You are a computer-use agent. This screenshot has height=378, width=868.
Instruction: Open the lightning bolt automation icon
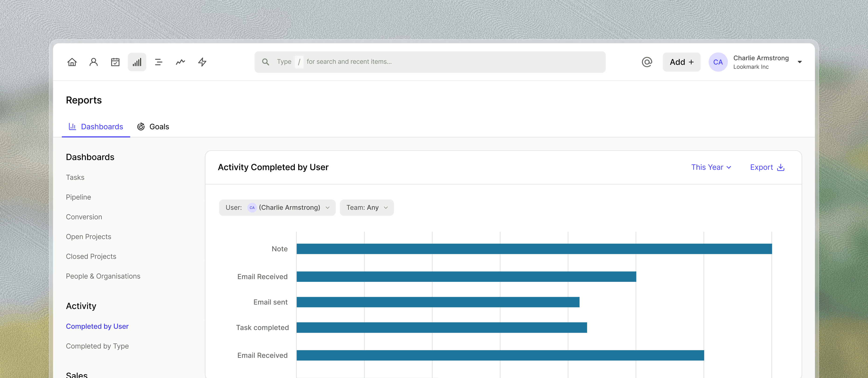[202, 62]
